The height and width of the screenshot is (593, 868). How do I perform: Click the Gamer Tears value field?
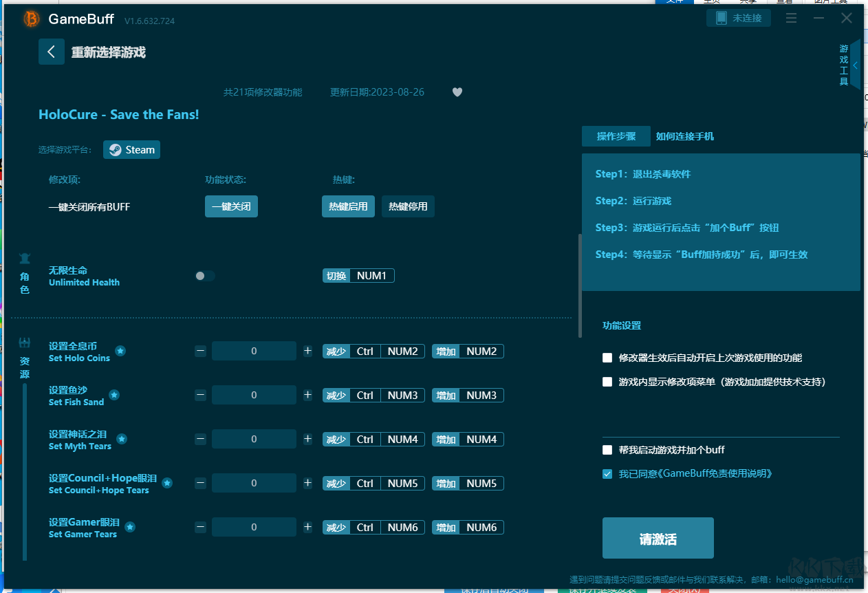pos(254,527)
